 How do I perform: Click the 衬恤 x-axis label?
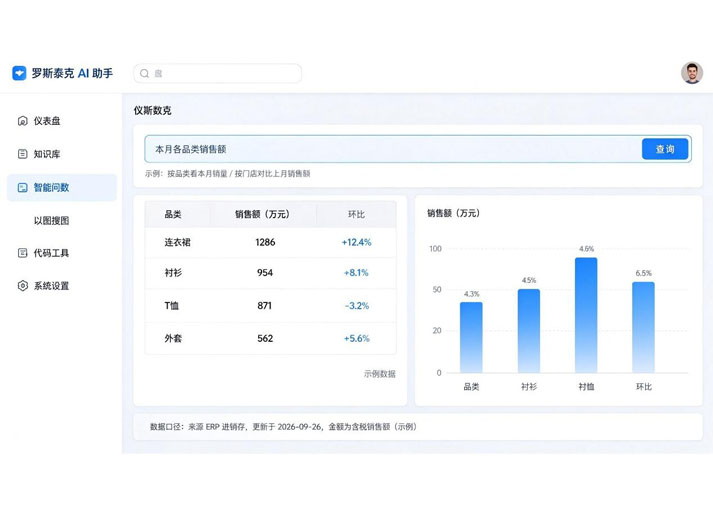[x=586, y=387]
